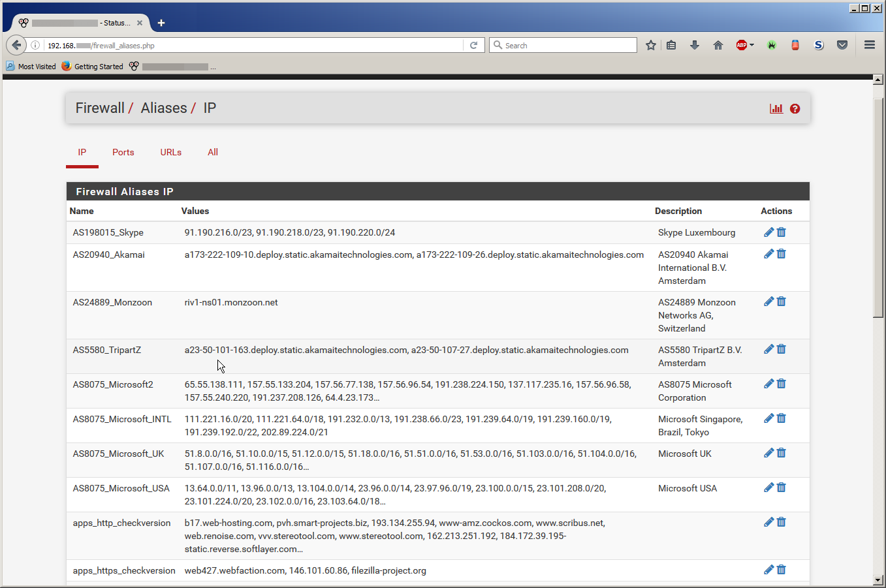Open the Firefox hamburger menu
The height and width of the screenshot is (588, 886).
tap(869, 45)
